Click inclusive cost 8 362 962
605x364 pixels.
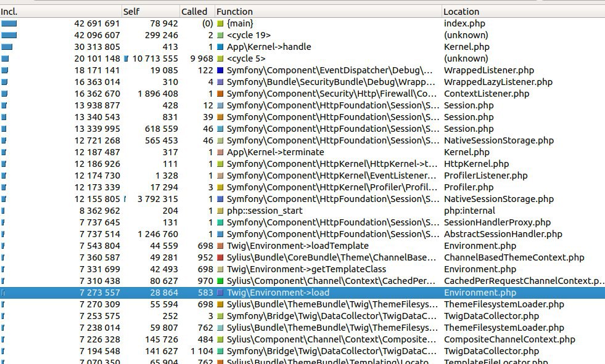[99, 211]
